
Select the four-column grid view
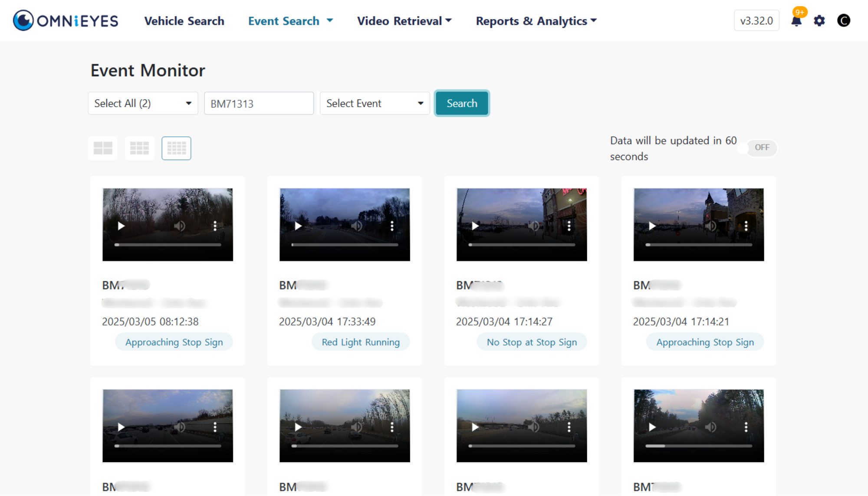[x=176, y=148]
